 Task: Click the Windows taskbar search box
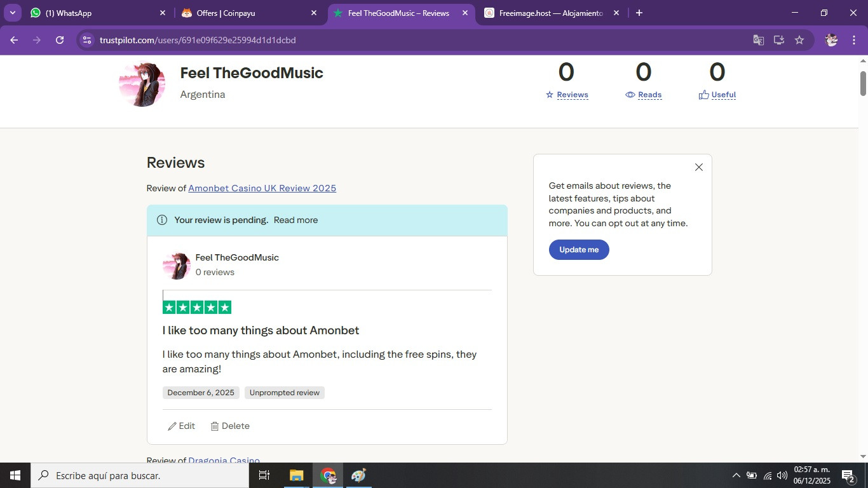click(x=140, y=475)
